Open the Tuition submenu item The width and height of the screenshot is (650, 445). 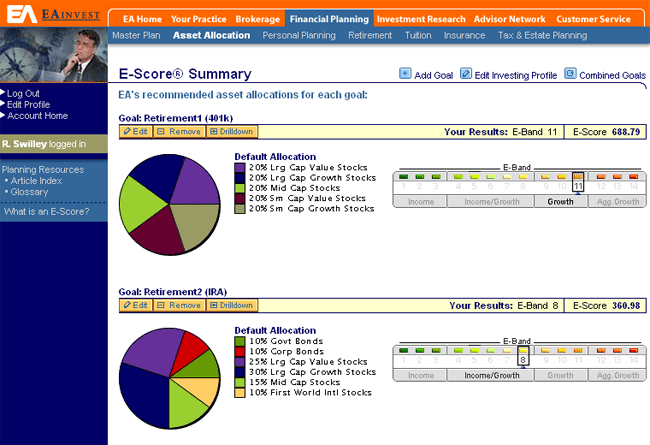(418, 35)
